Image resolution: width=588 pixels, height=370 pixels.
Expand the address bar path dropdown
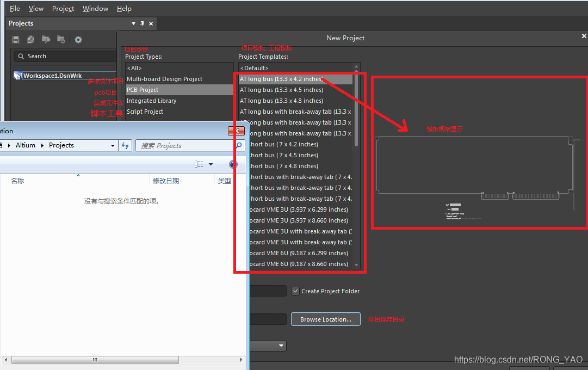pos(113,145)
